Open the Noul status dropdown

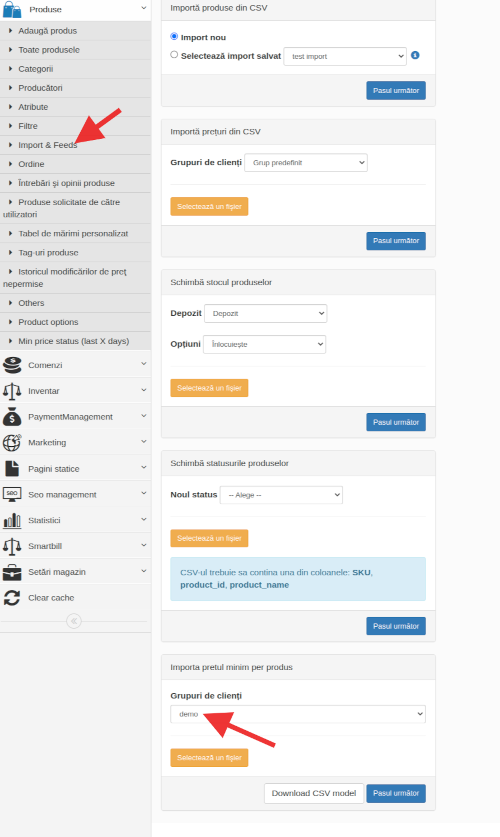pyautogui.click(x=281, y=495)
